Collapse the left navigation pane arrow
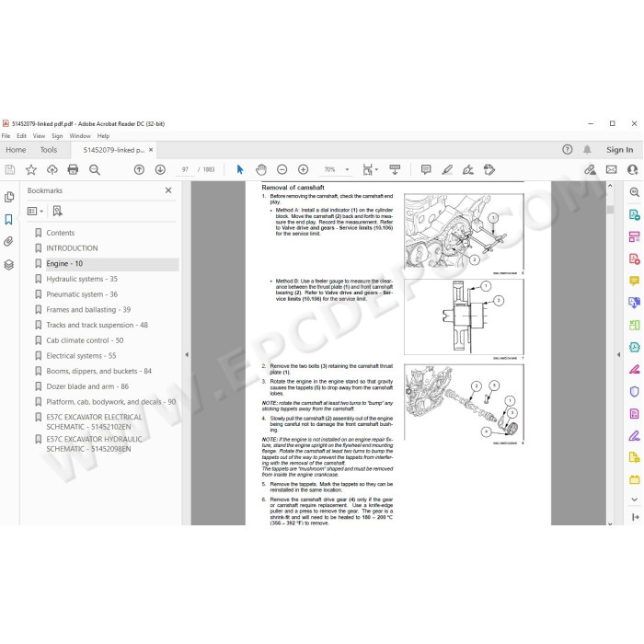Image resolution: width=644 pixels, height=644 pixels. coord(187,354)
